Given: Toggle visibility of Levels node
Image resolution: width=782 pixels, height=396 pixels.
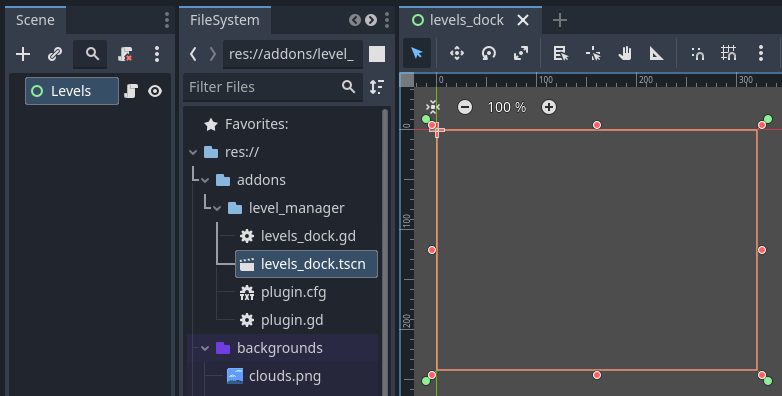Looking at the screenshot, I should [155, 91].
